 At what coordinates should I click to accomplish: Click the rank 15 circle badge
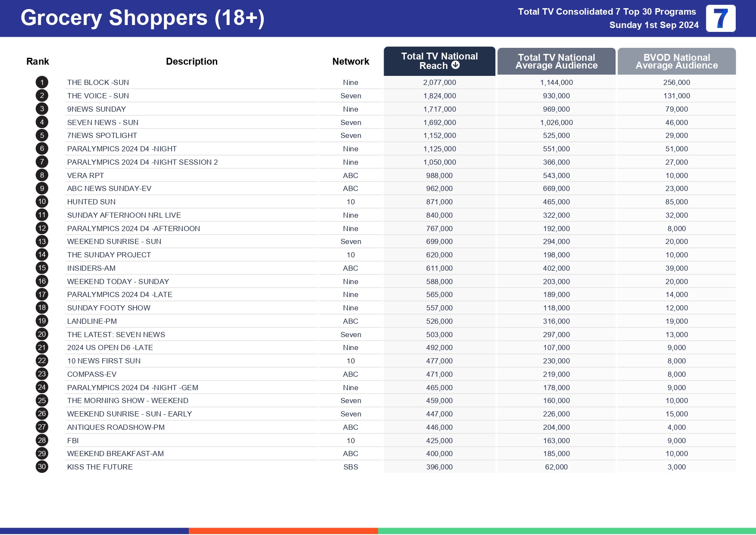42,268
